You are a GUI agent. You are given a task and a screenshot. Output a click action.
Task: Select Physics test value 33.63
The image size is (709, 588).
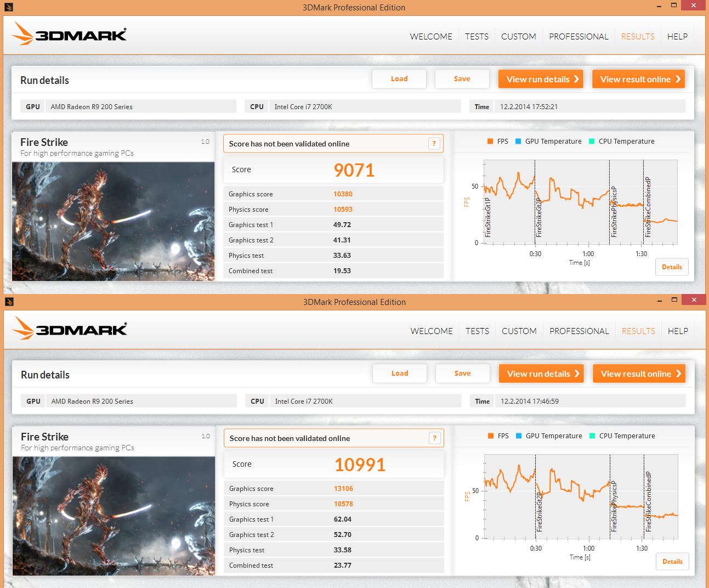(342, 256)
